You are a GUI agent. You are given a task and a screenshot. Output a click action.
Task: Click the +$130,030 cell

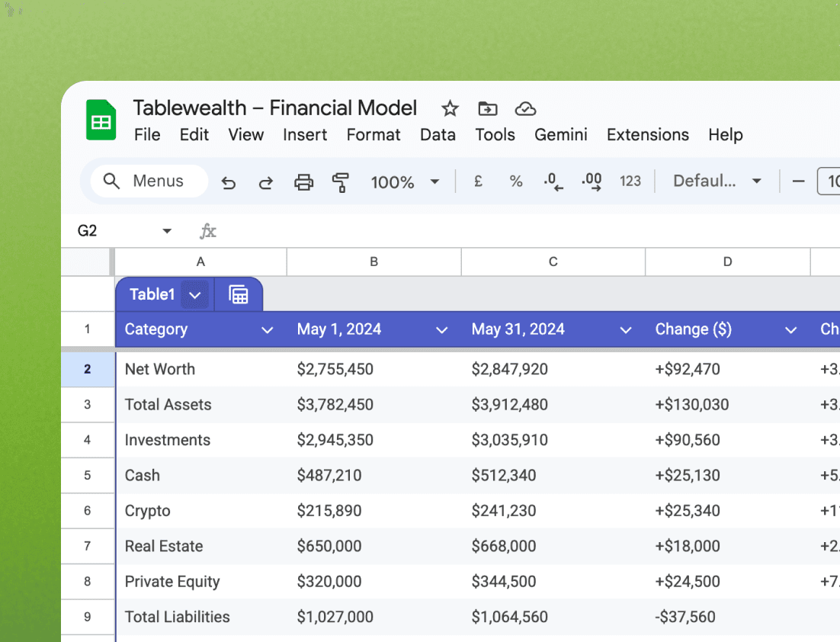[x=727, y=405]
